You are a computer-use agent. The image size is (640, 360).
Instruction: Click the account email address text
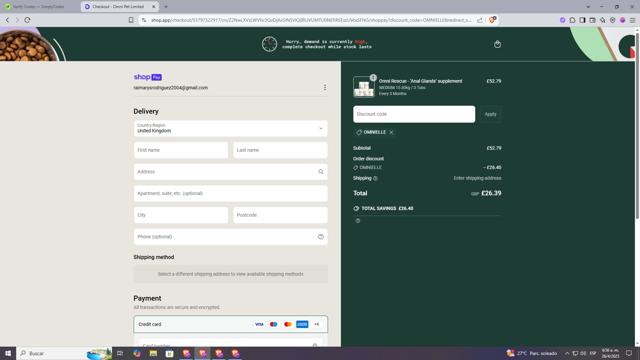pos(171,88)
